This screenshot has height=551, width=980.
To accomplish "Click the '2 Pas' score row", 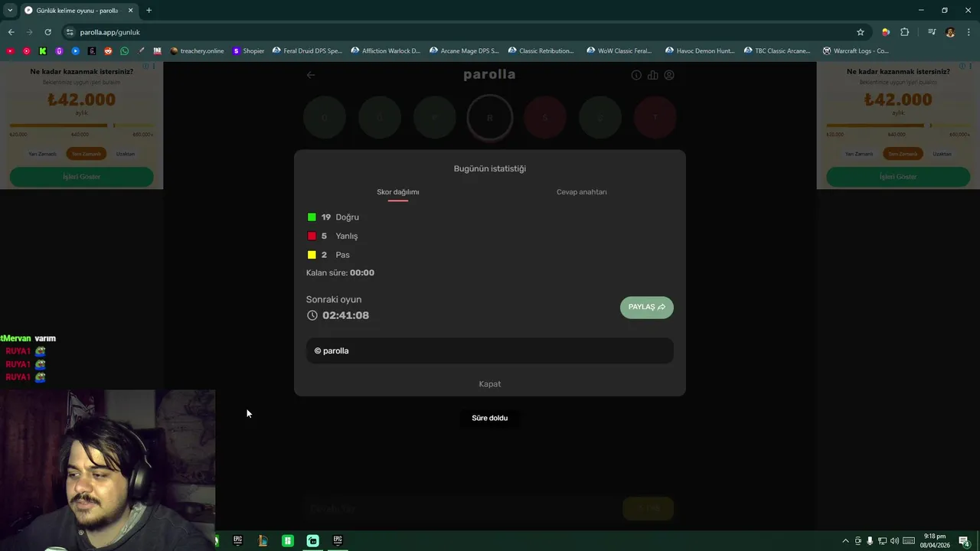I will click(x=328, y=255).
